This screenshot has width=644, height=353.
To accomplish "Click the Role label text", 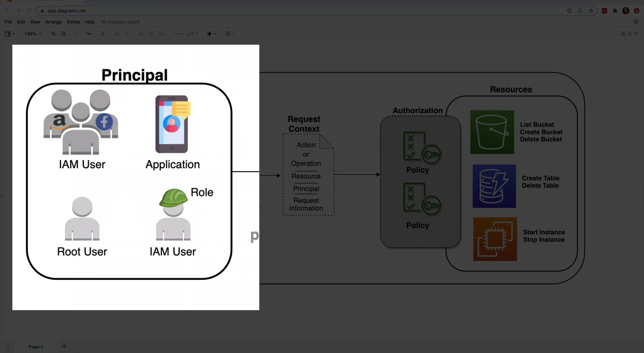I will (x=202, y=192).
